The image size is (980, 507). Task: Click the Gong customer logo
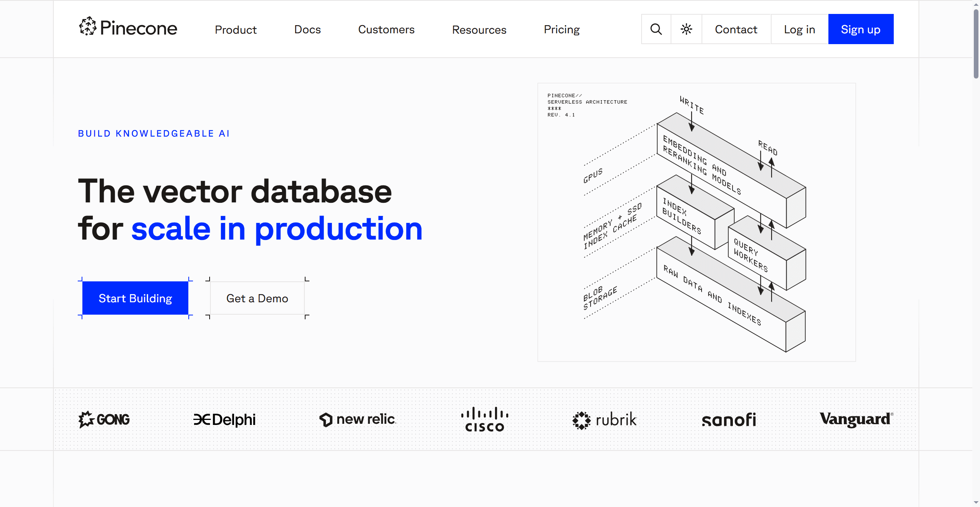click(x=104, y=419)
